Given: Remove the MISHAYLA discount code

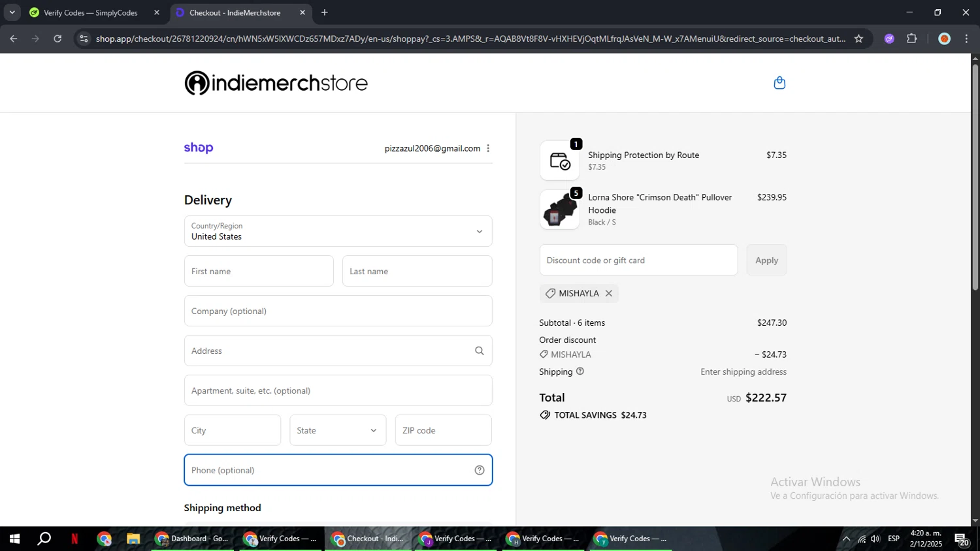Looking at the screenshot, I should tap(609, 293).
